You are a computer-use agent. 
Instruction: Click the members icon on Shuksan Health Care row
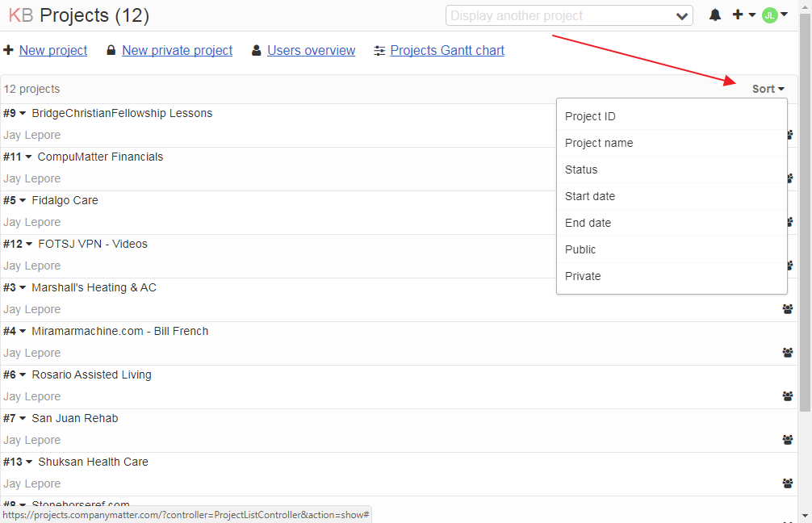pyautogui.click(x=789, y=483)
